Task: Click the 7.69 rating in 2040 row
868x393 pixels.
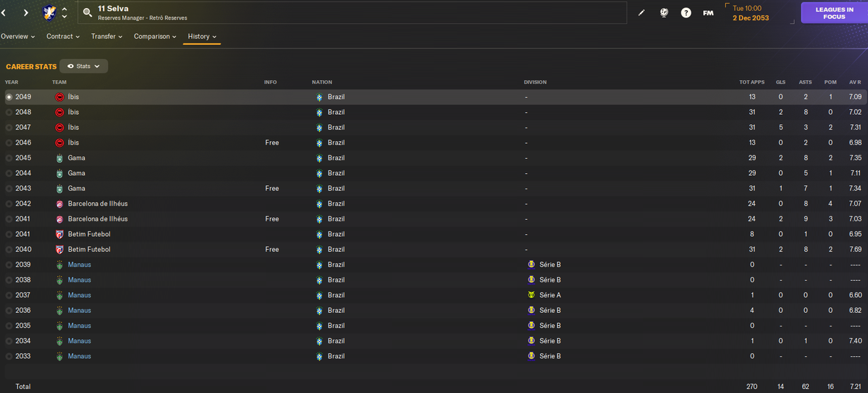Action: click(x=855, y=250)
